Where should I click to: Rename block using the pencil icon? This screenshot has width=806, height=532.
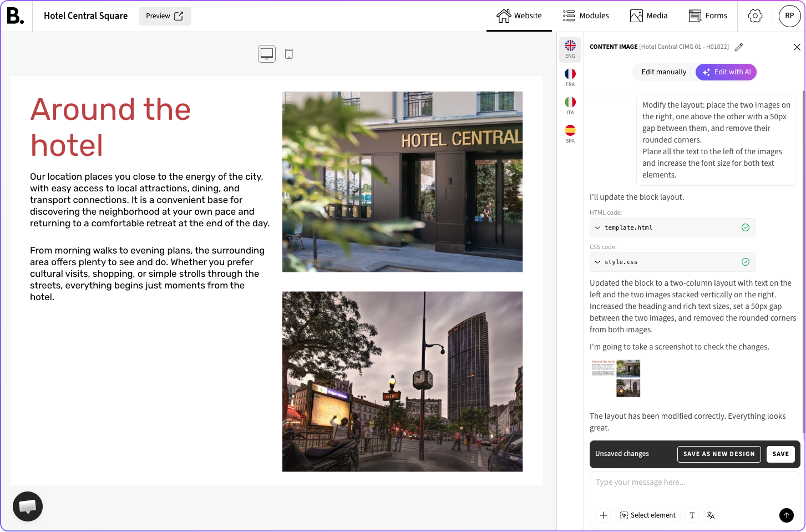pos(739,47)
